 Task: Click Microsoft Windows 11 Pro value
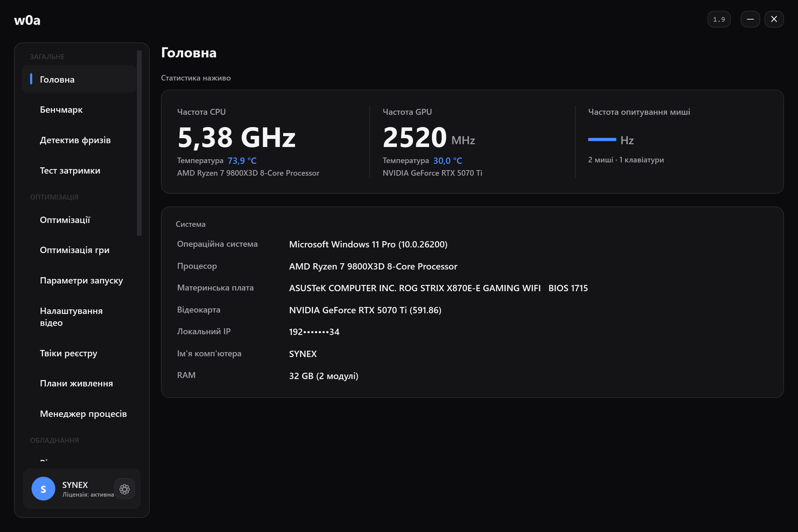point(368,244)
